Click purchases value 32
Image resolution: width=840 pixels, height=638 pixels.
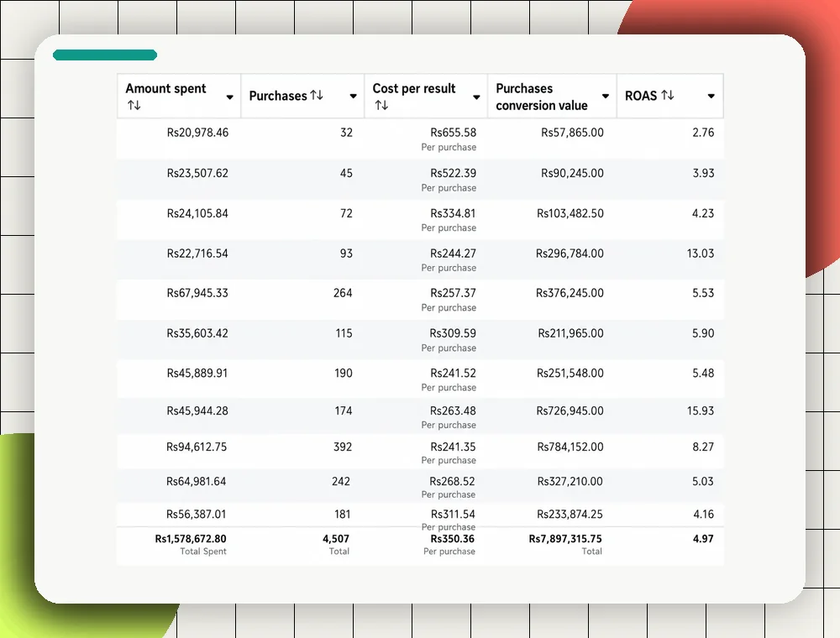(x=347, y=132)
